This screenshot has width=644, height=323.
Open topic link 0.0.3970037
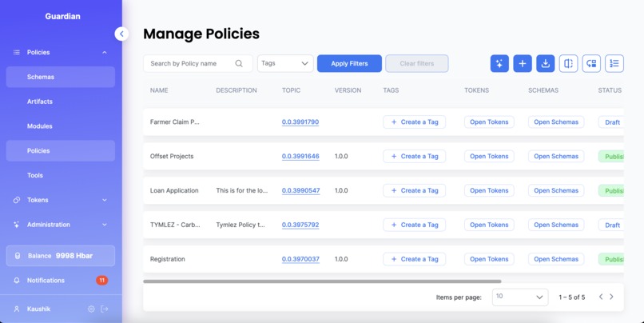click(300, 259)
